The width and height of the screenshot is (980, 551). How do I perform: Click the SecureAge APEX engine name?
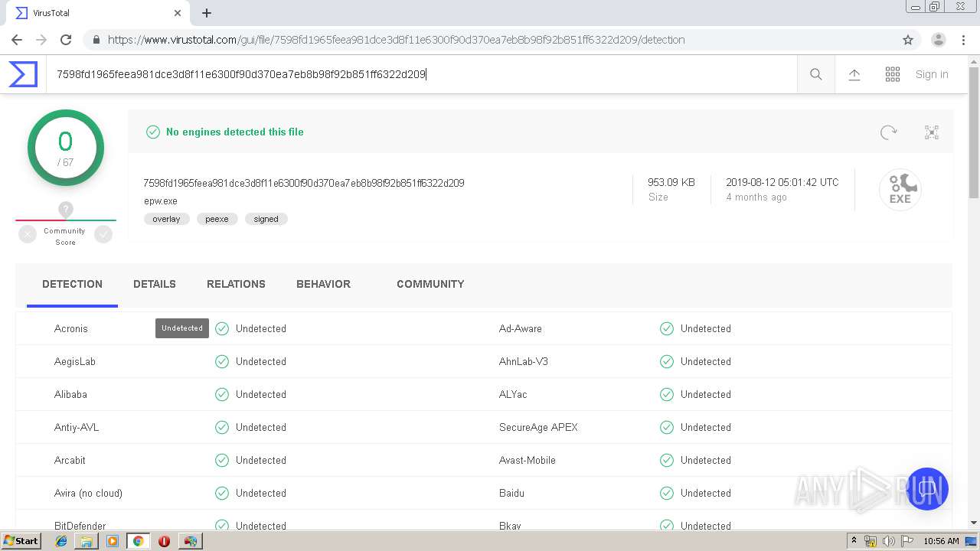click(x=537, y=427)
